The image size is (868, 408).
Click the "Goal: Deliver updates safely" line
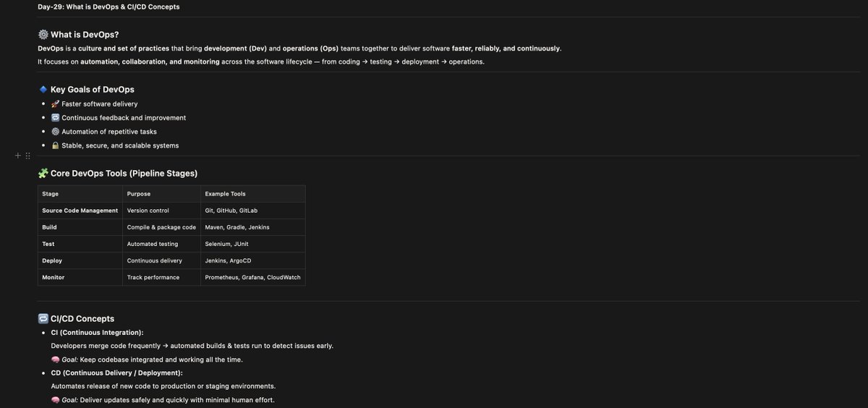click(x=163, y=400)
